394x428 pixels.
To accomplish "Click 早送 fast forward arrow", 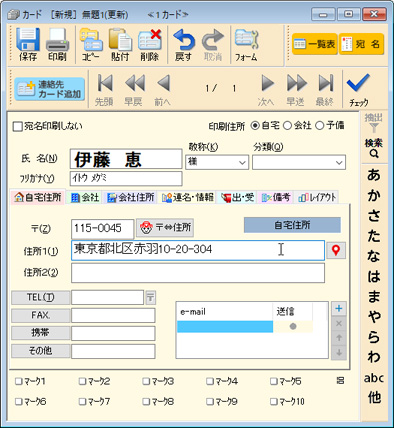I will coord(296,90).
